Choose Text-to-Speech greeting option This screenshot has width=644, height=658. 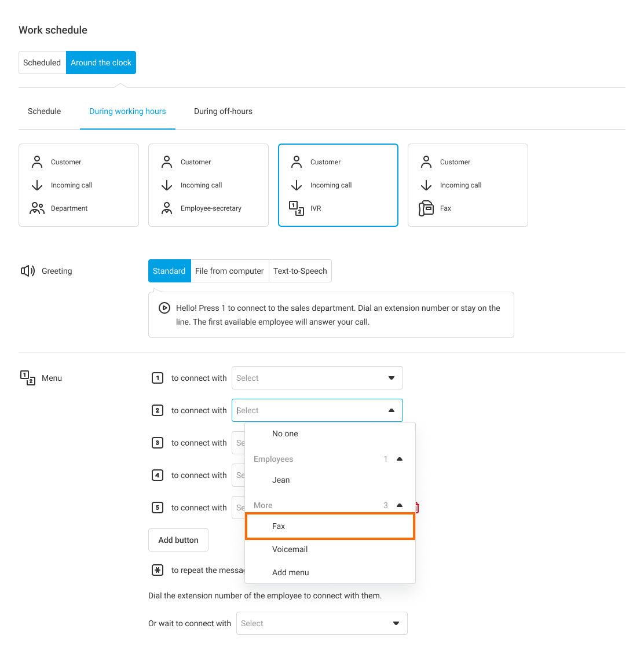pyautogui.click(x=300, y=271)
